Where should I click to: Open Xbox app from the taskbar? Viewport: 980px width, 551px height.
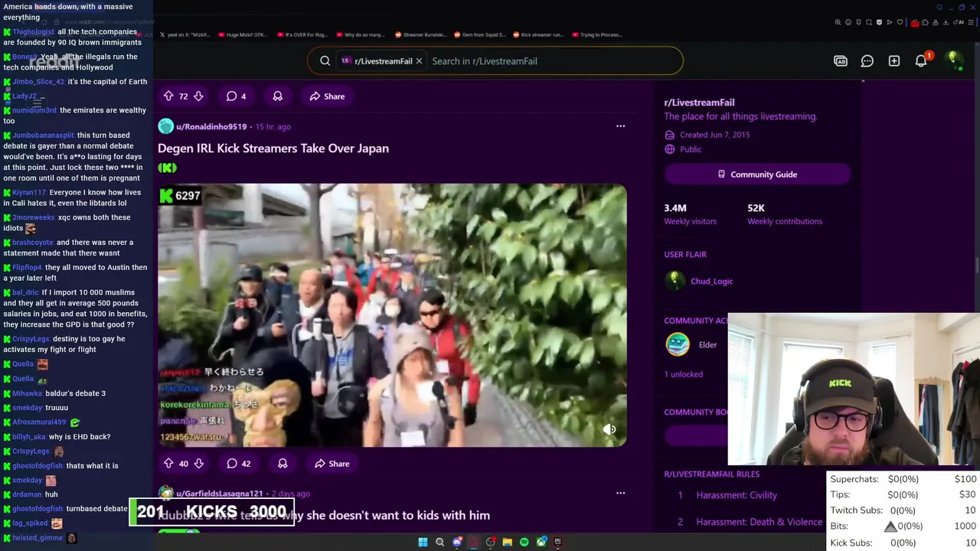[x=541, y=542]
